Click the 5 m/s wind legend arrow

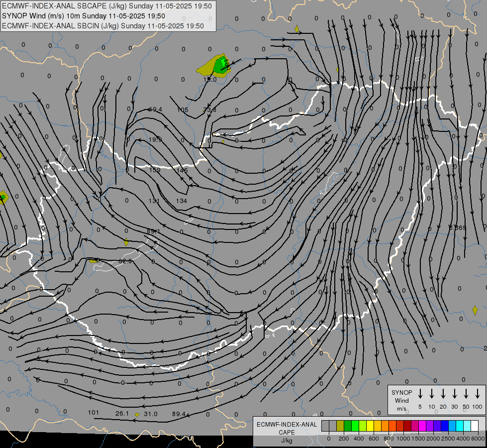(x=420, y=394)
